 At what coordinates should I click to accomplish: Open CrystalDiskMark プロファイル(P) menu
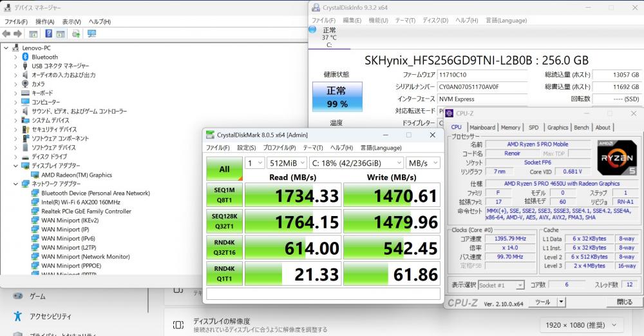pyautogui.click(x=279, y=148)
